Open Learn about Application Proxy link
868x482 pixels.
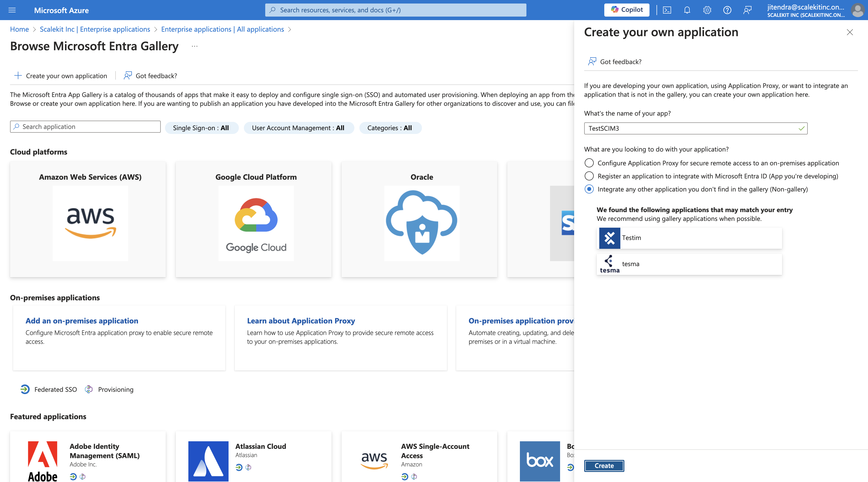pyautogui.click(x=301, y=321)
